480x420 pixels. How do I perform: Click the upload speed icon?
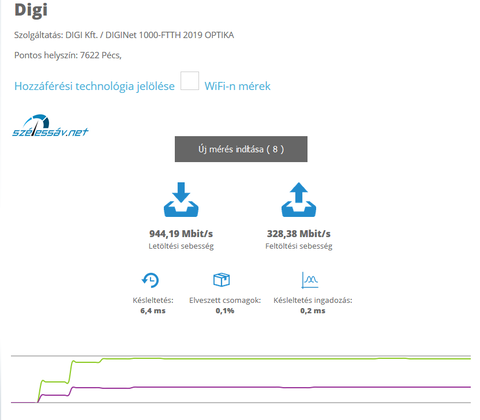pos(299,199)
